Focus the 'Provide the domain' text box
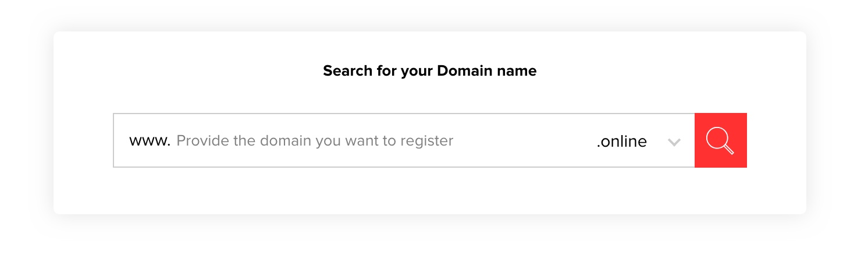Screen dimensions: 868x255 tap(314, 141)
